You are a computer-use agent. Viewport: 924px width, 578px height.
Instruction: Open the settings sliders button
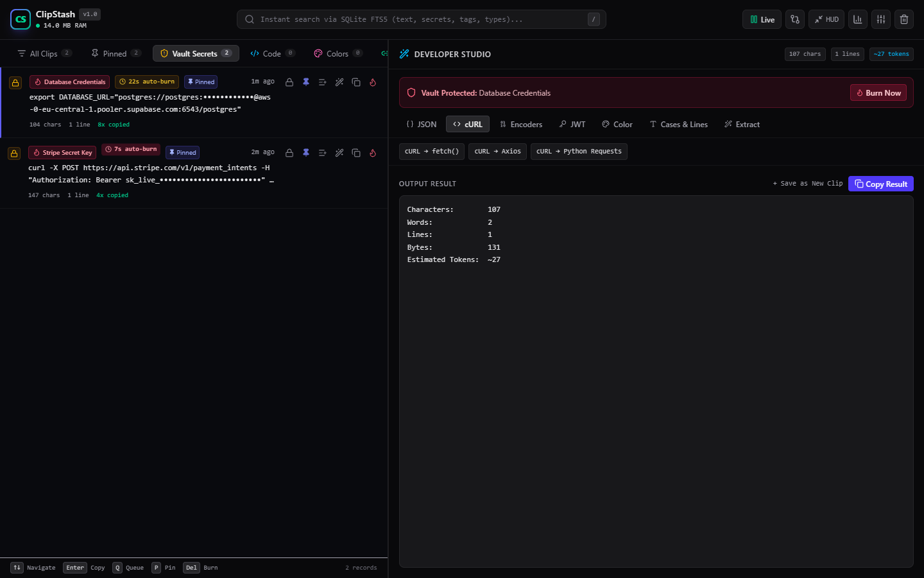point(881,19)
